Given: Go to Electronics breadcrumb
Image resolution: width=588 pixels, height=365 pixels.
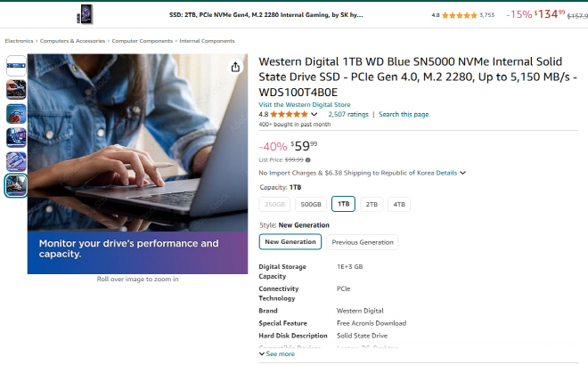Looking at the screenshot, I should [19, 41].
